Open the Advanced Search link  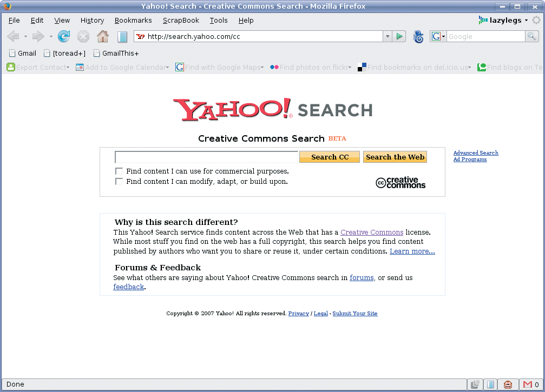pos(476,153)
